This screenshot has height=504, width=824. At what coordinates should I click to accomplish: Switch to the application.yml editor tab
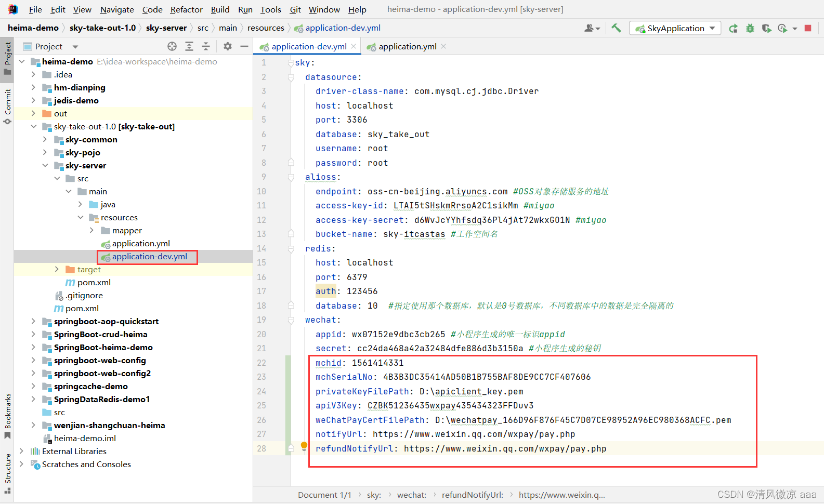pyautogui.click(x=407, y=46)
